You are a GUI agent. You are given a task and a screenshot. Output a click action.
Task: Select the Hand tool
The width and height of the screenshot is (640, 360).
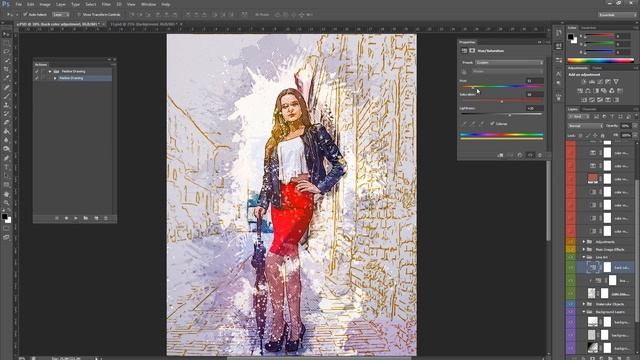[6, 194]
